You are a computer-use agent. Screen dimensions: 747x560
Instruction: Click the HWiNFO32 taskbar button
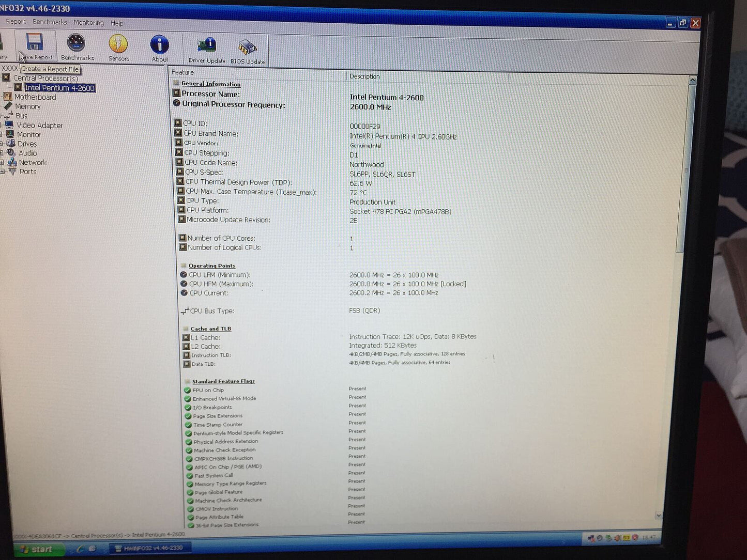pyautogui.click(x=149, y=548)
